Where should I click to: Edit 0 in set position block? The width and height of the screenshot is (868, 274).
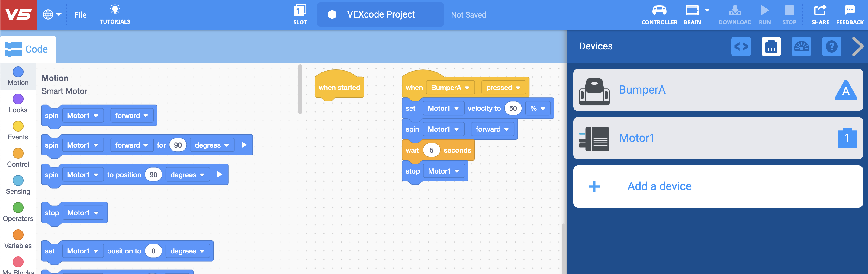point(153,251)
